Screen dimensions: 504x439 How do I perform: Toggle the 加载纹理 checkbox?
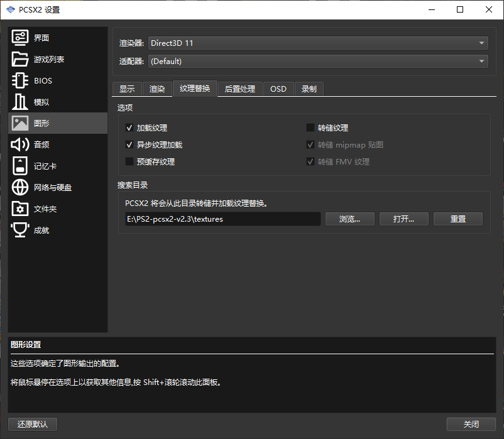click(x=129, y=128)
